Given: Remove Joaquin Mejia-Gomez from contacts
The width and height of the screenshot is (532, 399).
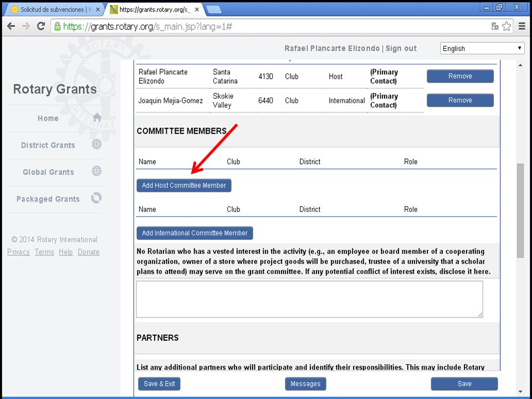Looking at the screenshot, I should coord(460,100).
